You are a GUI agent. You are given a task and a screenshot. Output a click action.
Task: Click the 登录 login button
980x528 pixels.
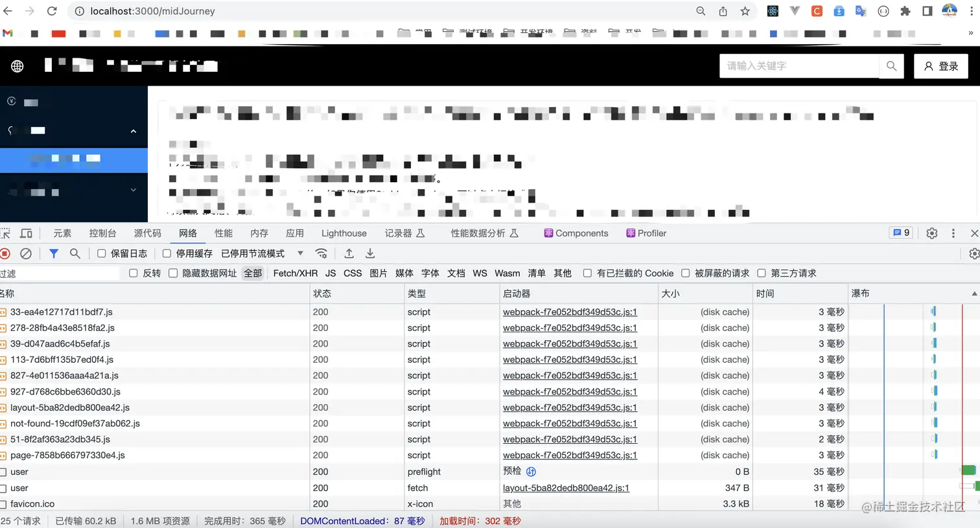coord(941,66)
